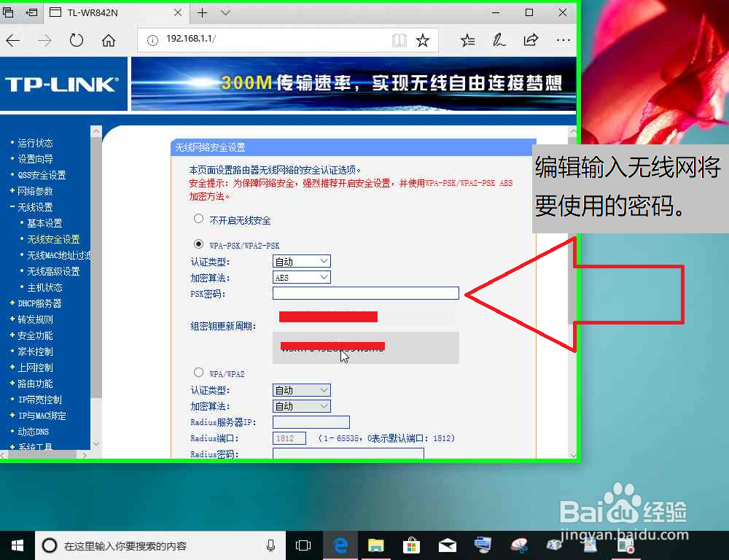Select the Add notes ink pen icon
Image resolution: width=729 pixels, height=560 pixels.
(x=499, y=41)
